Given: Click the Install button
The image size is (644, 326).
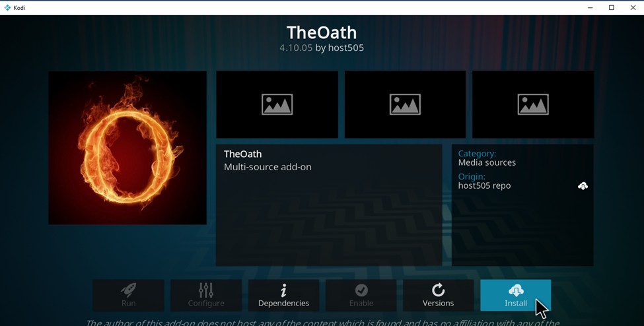Looking at the screenshot, I should (x=515, y=295).
